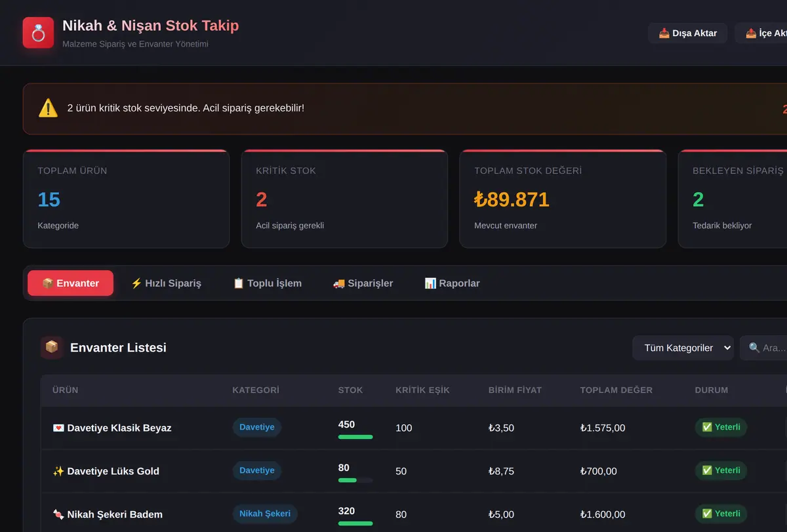Screen dimensions: 787x532
Task: Click the ₺1.575,00 total value cell
Action: coord(603,428)
